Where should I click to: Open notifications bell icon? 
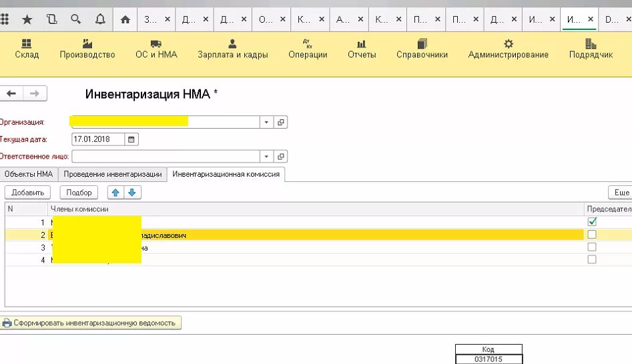100,19
